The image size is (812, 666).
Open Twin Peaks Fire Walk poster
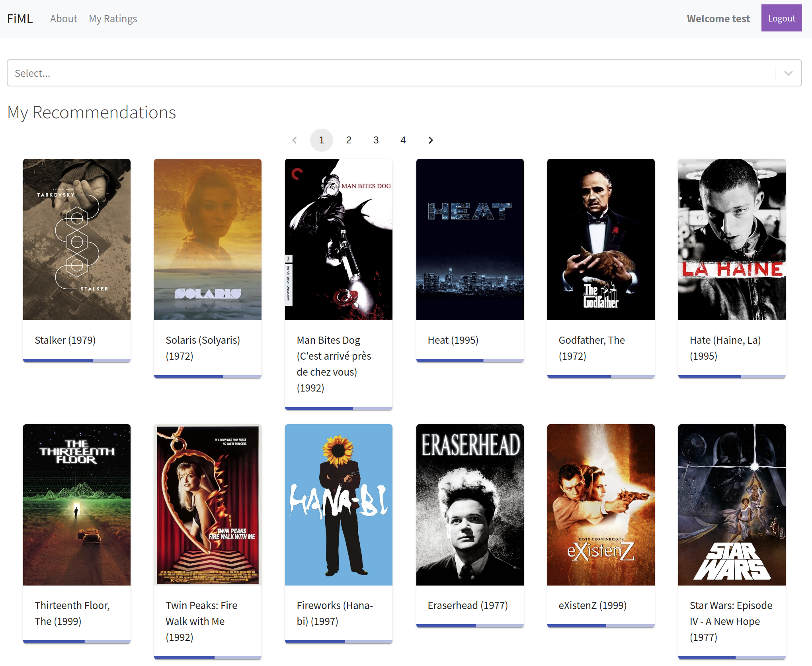click(208, 505)
